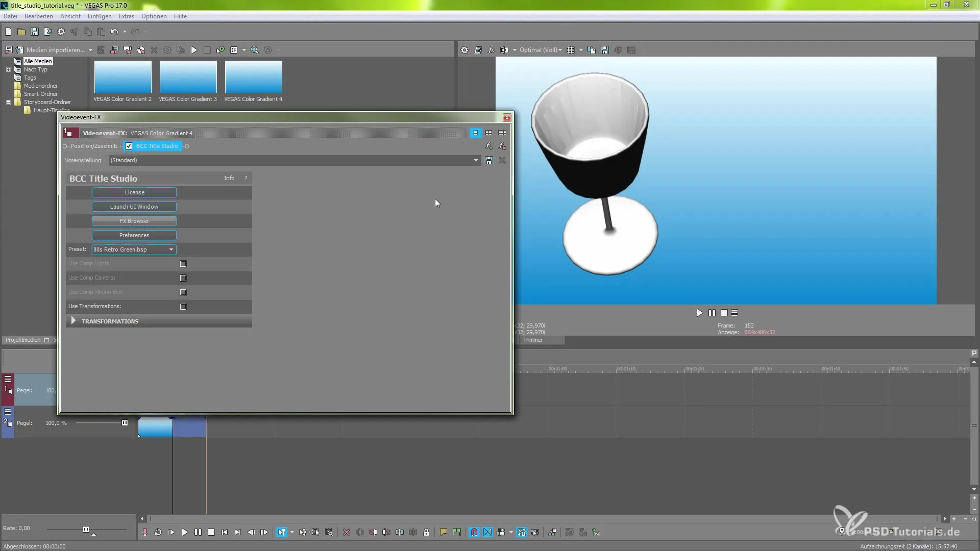Viewport: 980px width, 551px height.
Task: Open video preview properties gear icon
Action: tap(464, 50)
